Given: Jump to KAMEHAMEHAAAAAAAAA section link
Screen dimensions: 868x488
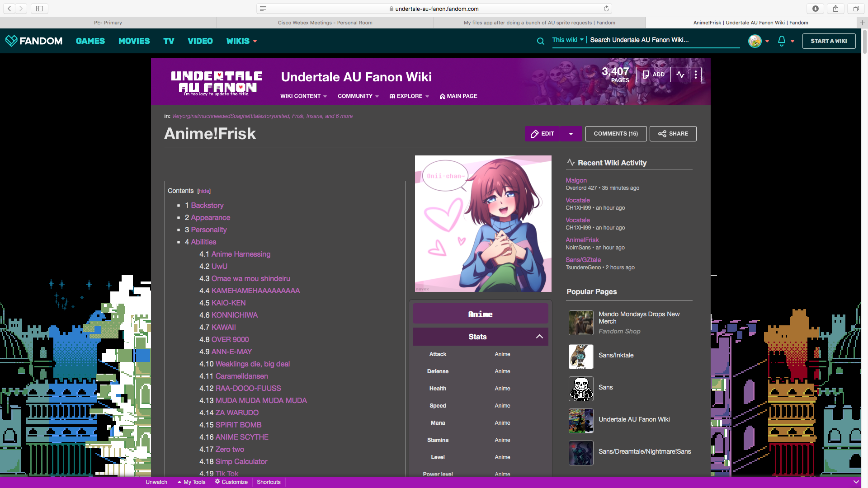Looking at the screenshot, I should (255, 291).
